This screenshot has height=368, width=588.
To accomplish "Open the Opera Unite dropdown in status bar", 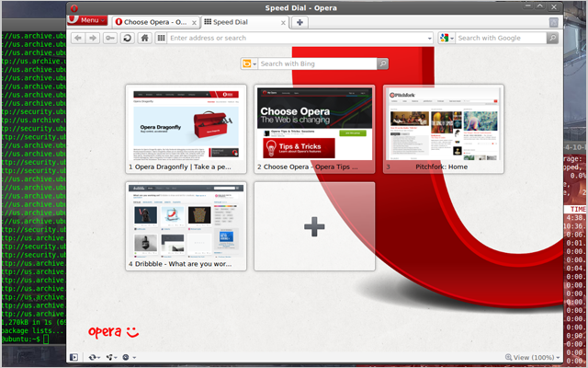I will [111, 357].
